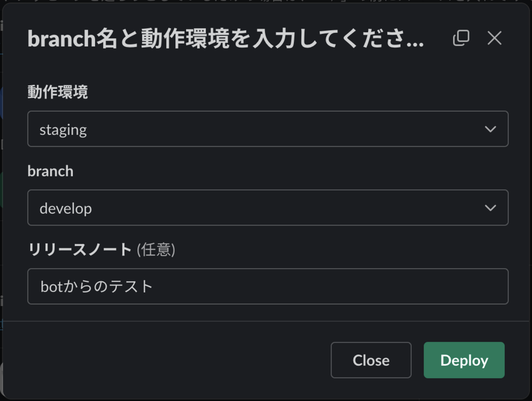Click the word "Close" on the cancel button
This screenshot has height=401, width=532.
[371, 361]
